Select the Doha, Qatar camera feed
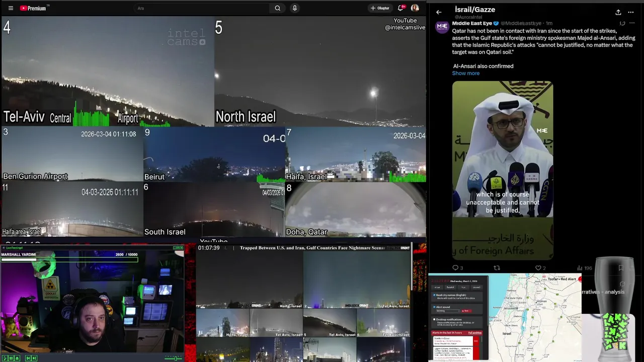Image resolution: width=644 pixels, height=362 pixels. 356,209
